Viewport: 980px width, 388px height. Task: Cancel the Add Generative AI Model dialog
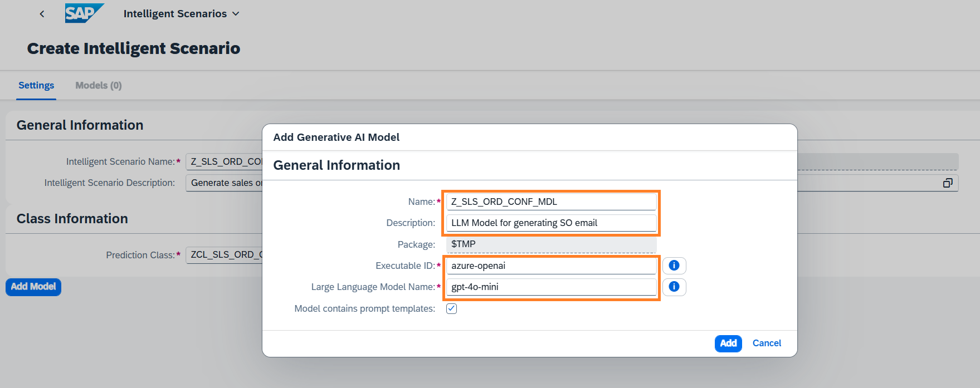click(767, 343)
